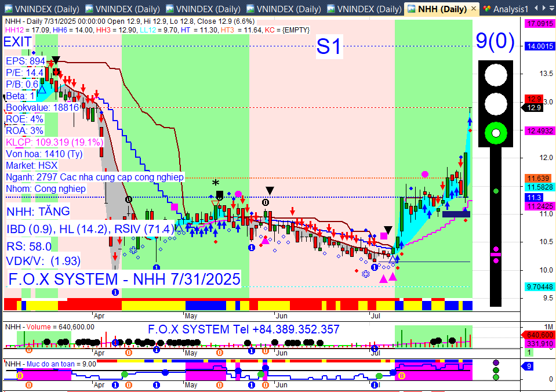Click the black down-triangle next to EPS label
Image resolution: width=556 pixels, height=392 pixels.
tap(56, 60)
